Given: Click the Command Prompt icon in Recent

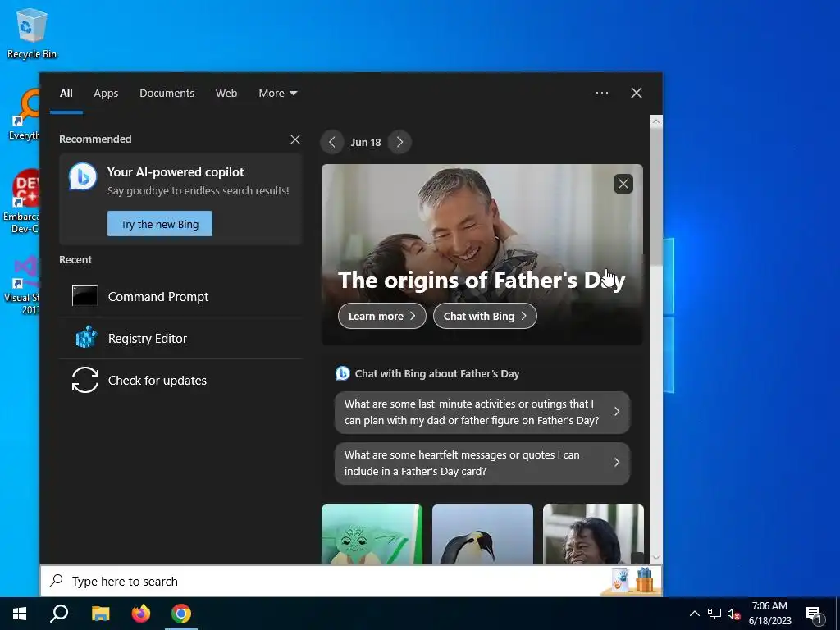Looking at the screenshot, I should tap(84, 295).
